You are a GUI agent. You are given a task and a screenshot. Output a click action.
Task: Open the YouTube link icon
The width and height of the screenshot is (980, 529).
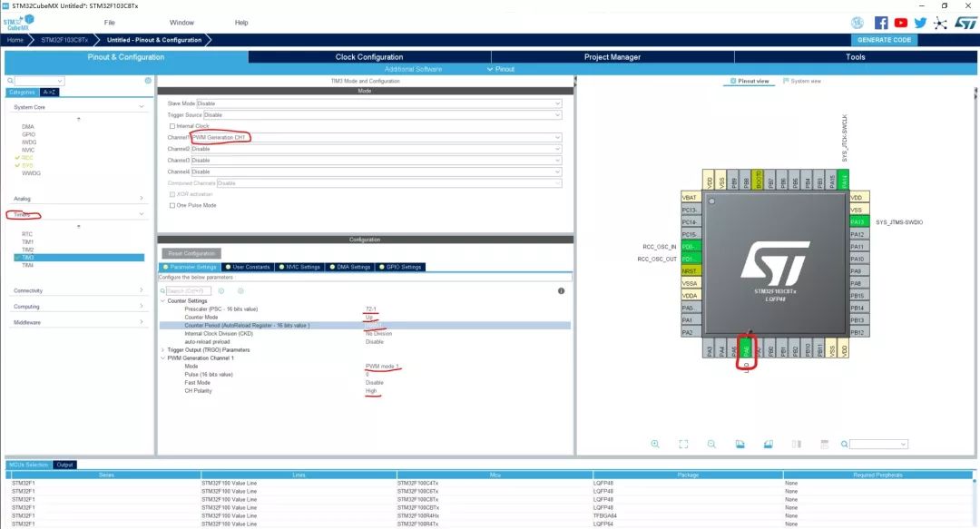(x=901, y=23)
